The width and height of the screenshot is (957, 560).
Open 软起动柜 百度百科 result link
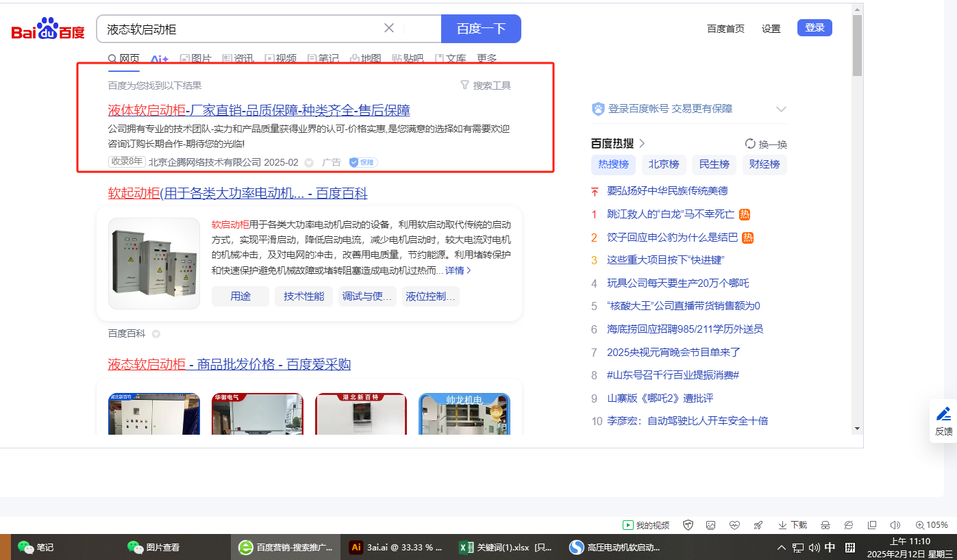click(237, 193)
